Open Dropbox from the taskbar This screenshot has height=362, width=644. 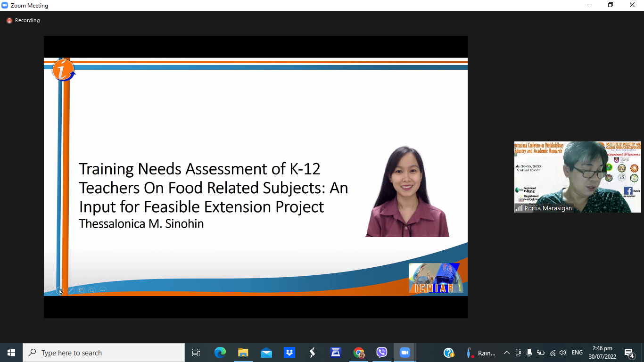click(x=289, y=353)
